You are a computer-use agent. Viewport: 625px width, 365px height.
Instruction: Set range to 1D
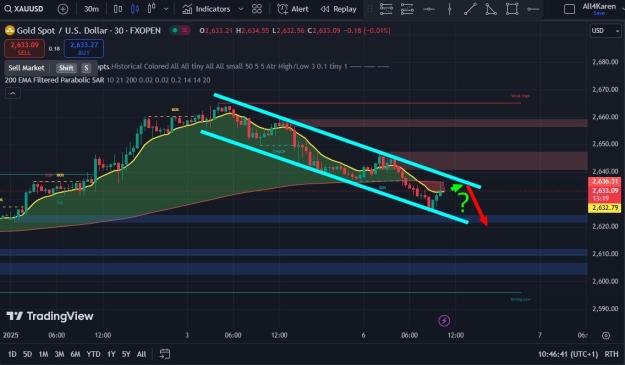click(x=12, y=354)
